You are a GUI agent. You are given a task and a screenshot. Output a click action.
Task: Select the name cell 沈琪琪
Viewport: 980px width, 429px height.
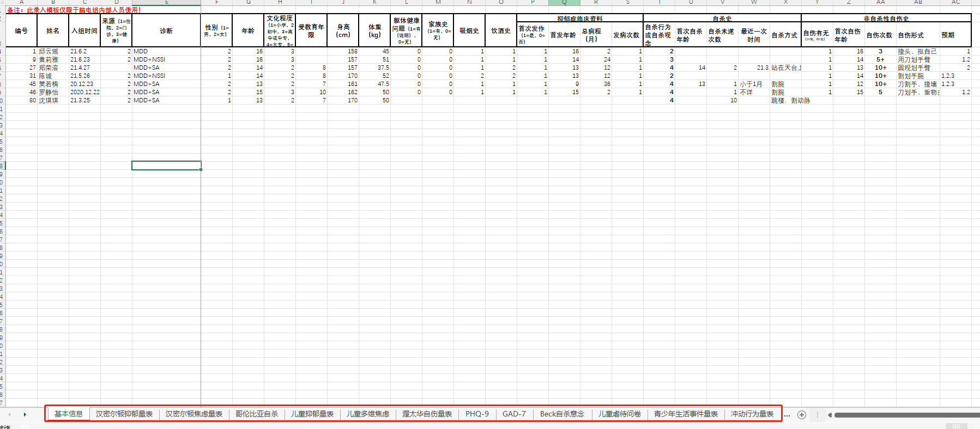tap(53, 100)
